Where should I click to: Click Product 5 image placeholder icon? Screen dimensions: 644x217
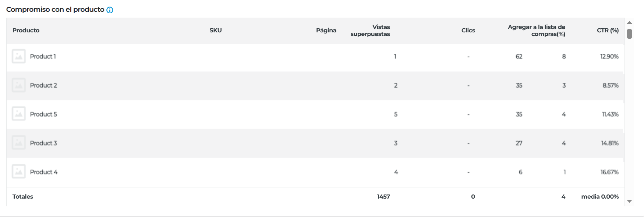pos(19,114)
